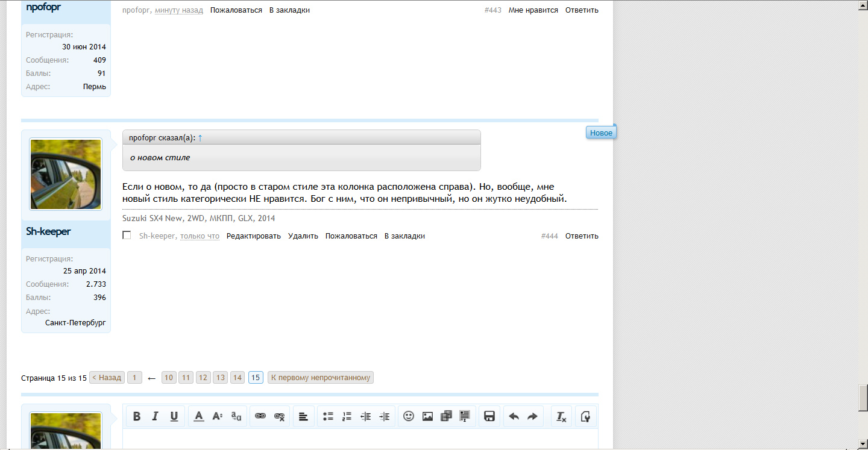Click "Редактировать" link on post #444
The height and width of the screenshot is (450, 868).
[253, 236]
